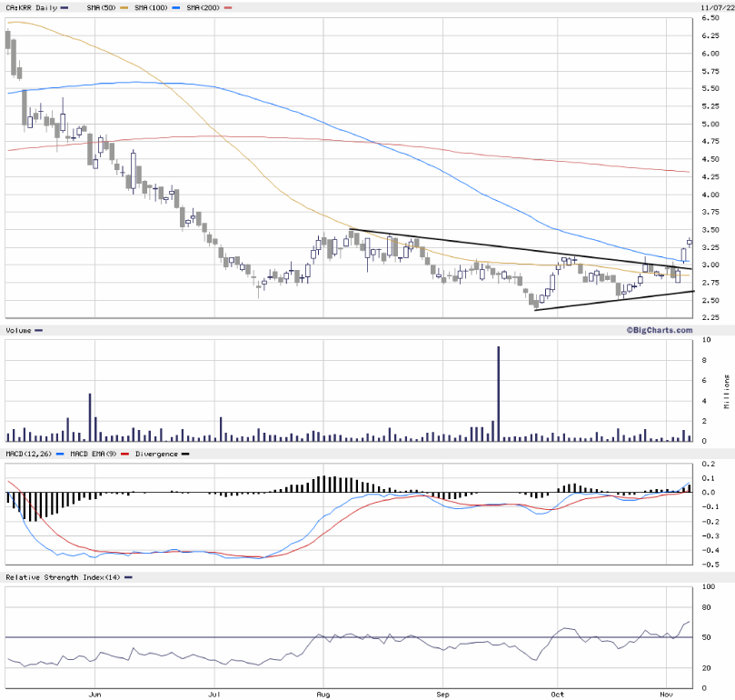
Task: Click the Aug label on time axis
Action: tap(323, 695)
